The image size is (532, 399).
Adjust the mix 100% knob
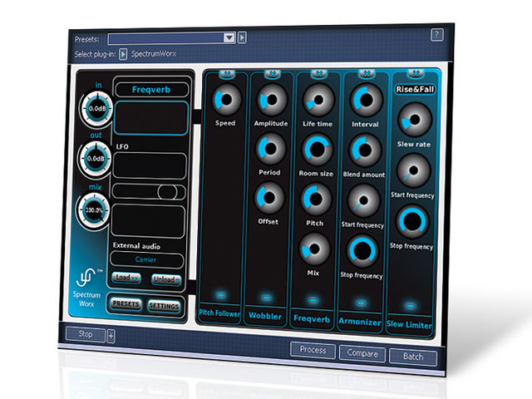[94, 210]
